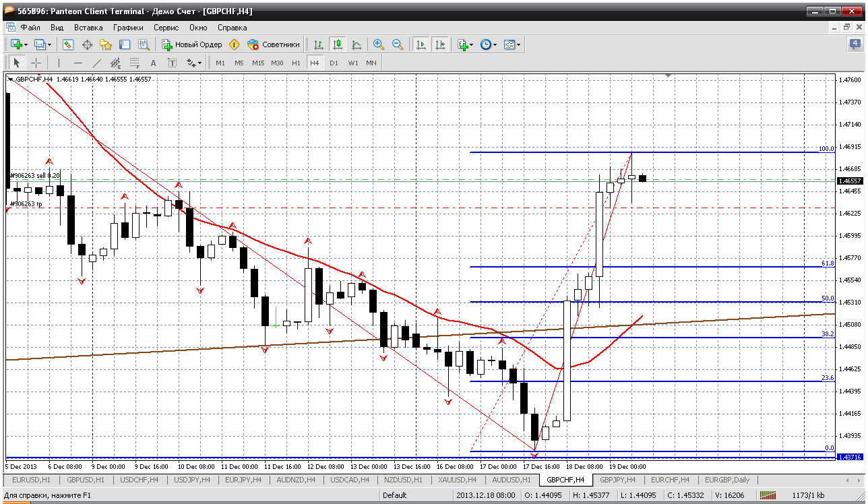Open the GBPJPY,H4 chart tab
Image resolution: width=868 pixels, height=504 pixels.
point(618,480)
